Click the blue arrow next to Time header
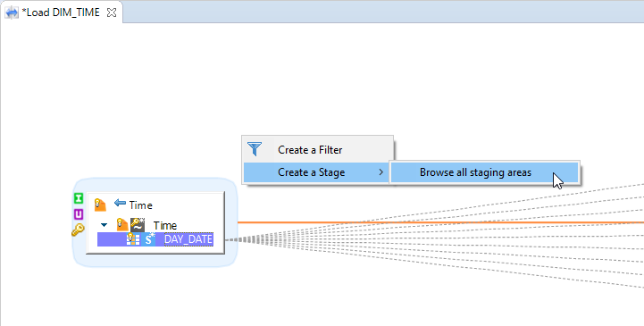 coord(120,203)
